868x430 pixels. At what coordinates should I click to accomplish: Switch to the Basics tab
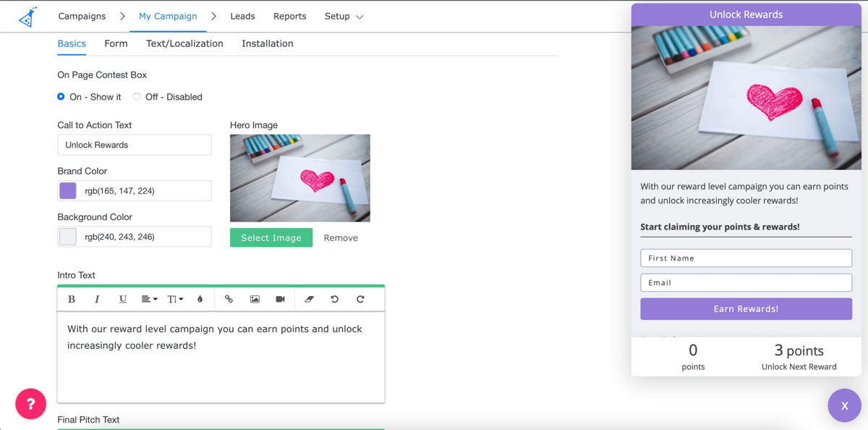tap(72, 43)
